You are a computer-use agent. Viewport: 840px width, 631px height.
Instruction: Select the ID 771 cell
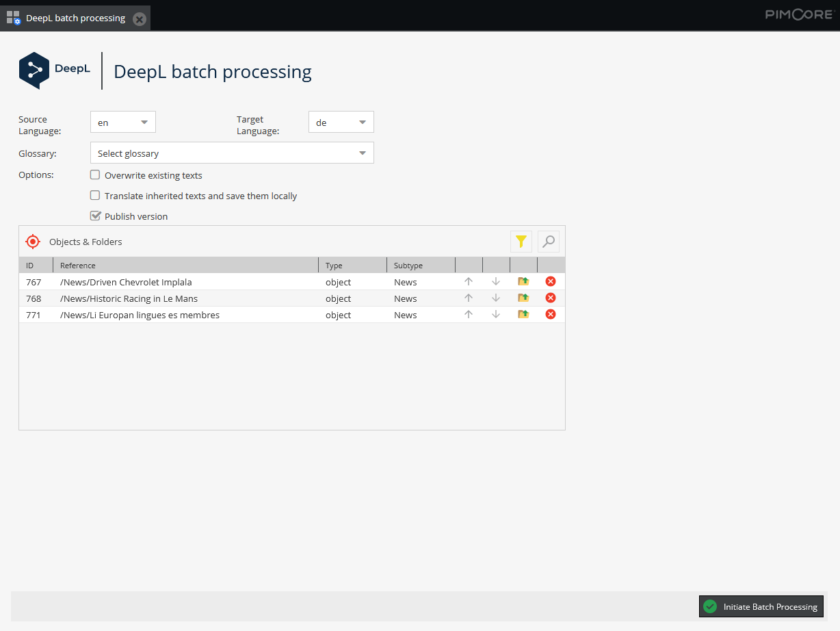point(36,315)
